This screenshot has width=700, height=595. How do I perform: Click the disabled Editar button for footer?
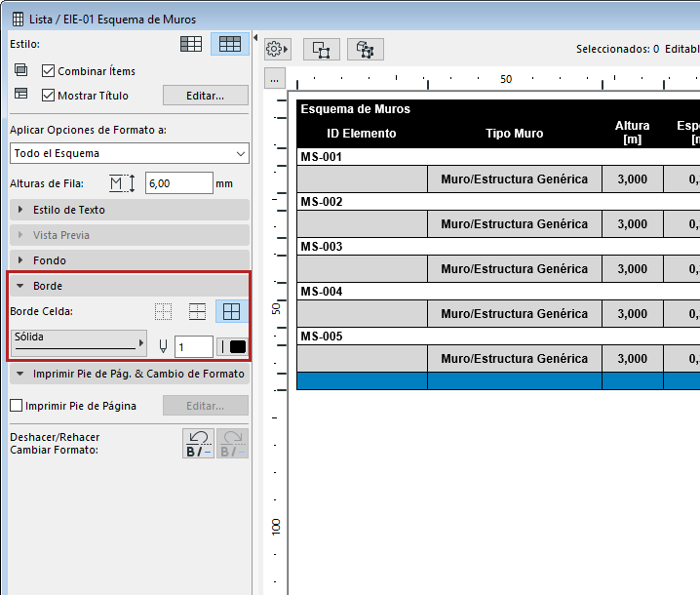206,405
